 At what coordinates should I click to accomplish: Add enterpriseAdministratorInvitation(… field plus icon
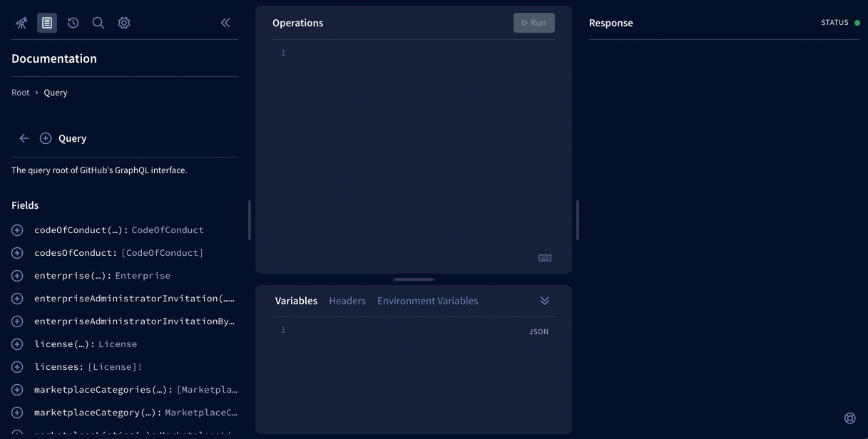[x=17, y=299]
